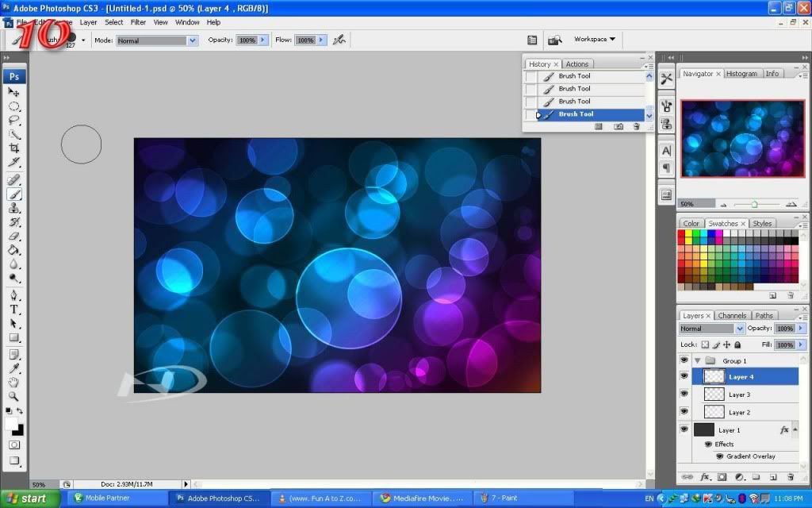Select the Move tool
Screen dimensions: 812x508
(14, 92)
